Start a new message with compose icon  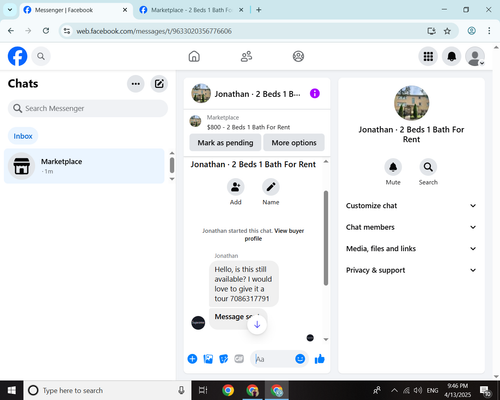(x=159, y=84)
